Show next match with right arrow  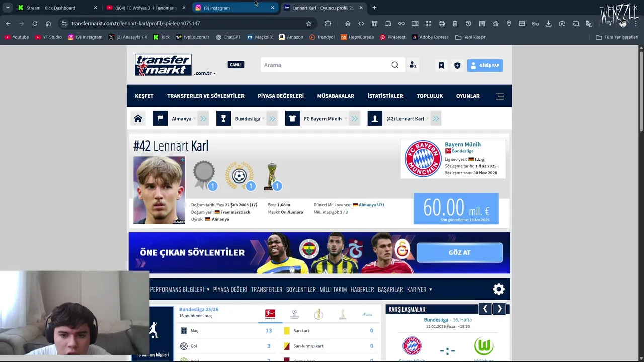tap(499, 309)
